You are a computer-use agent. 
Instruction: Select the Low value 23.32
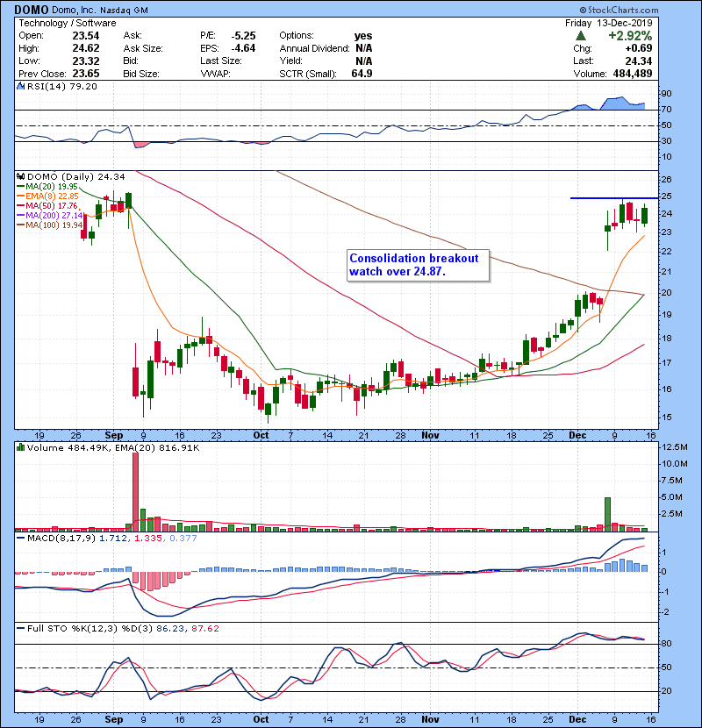86,61
